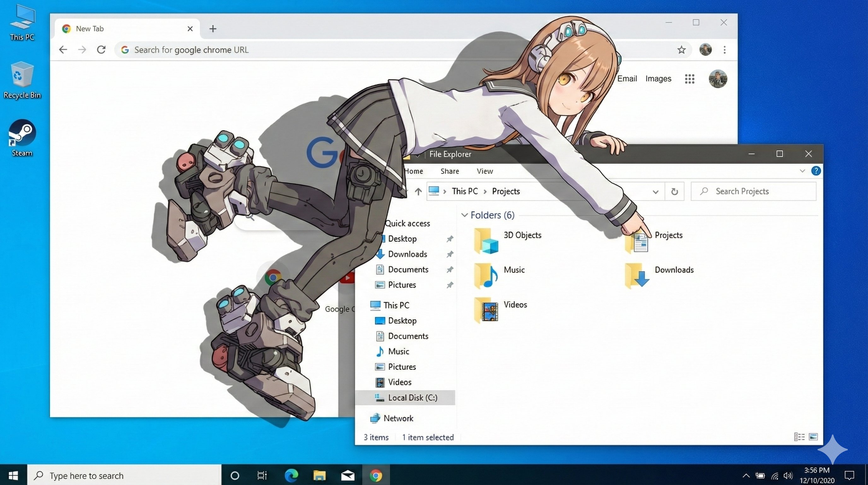Open Chrome's three-dot menu
Screen dimensions: 868x485
coord(724,50)
